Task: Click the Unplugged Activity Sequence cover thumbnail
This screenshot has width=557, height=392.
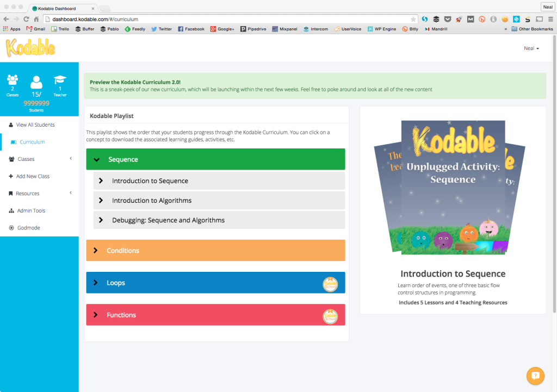Action: (x=453, y=188)
